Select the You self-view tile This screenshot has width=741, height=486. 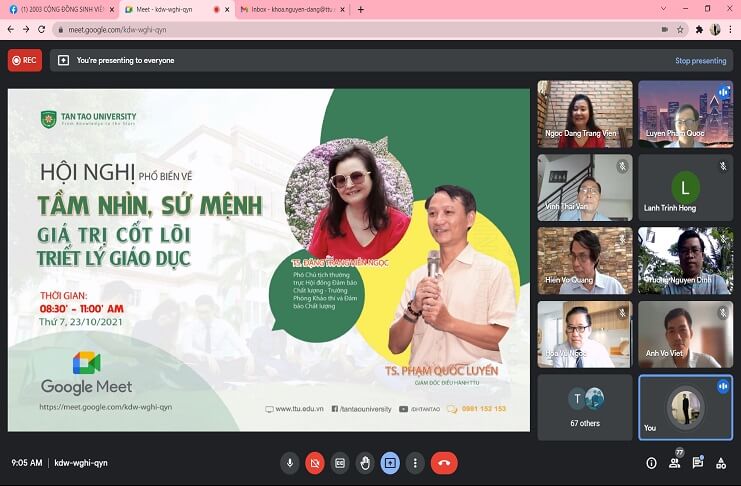686,408
